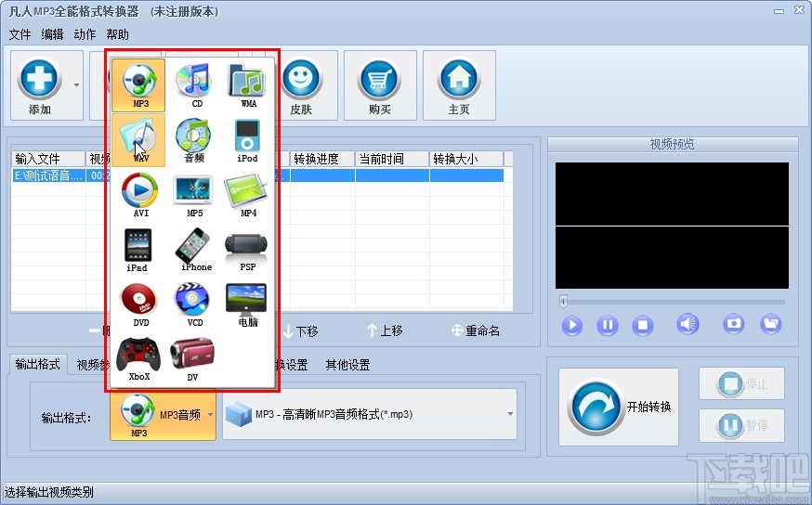Select the WAV format icon
This screenshot has height=505, width=812.
point(138,139)
